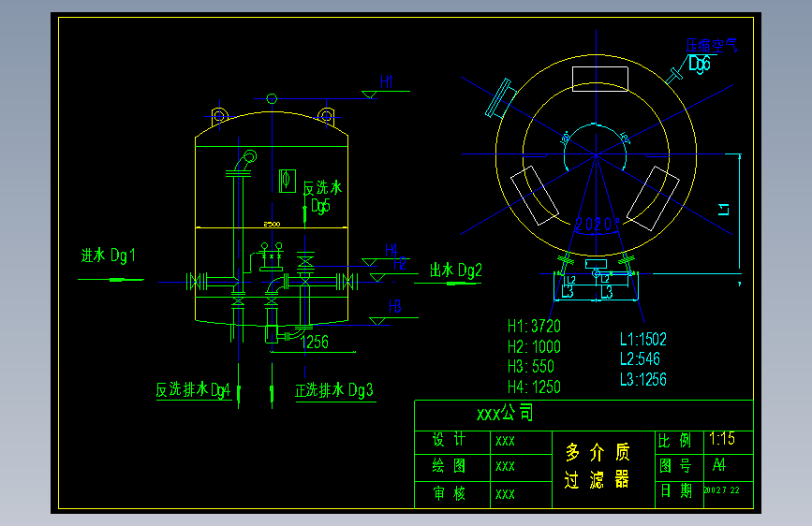Select the 正洗排水 Dg3 label
812x526 pixels.
click(x=334, y=390)
